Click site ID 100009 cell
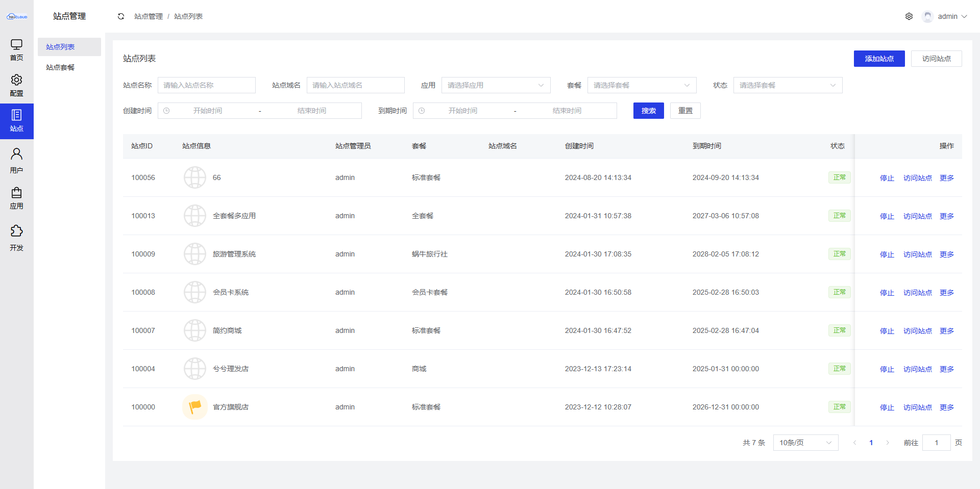This screenshot has width=980, height=489. 143,254
